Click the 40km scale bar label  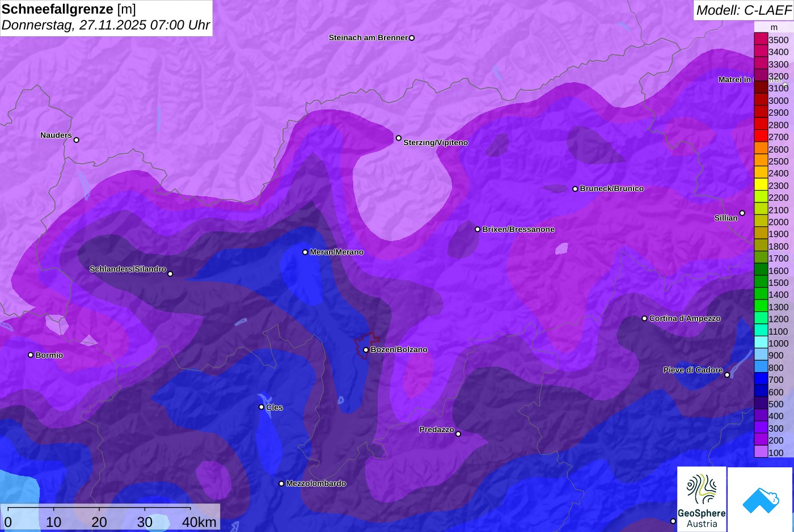pos(199,522)
